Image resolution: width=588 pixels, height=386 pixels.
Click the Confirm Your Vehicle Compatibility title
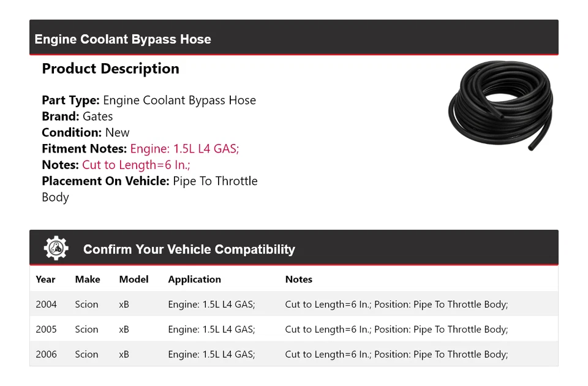click(189, 249)
